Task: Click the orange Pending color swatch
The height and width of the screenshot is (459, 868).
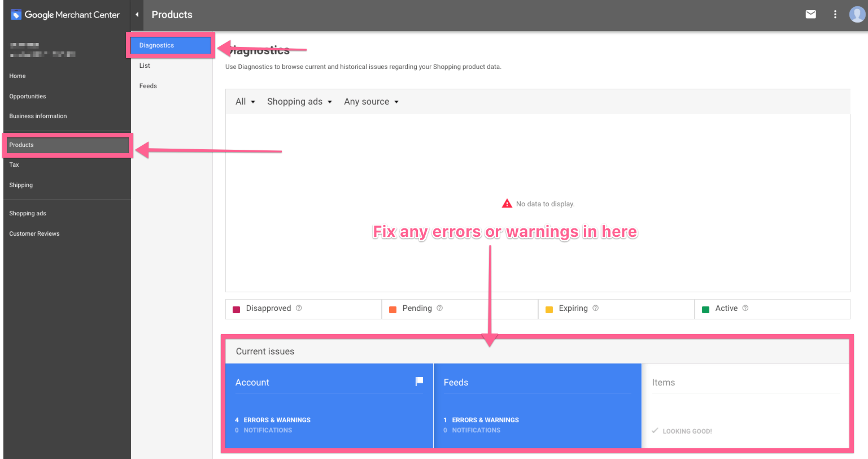Action: click(x=392, y=309)
